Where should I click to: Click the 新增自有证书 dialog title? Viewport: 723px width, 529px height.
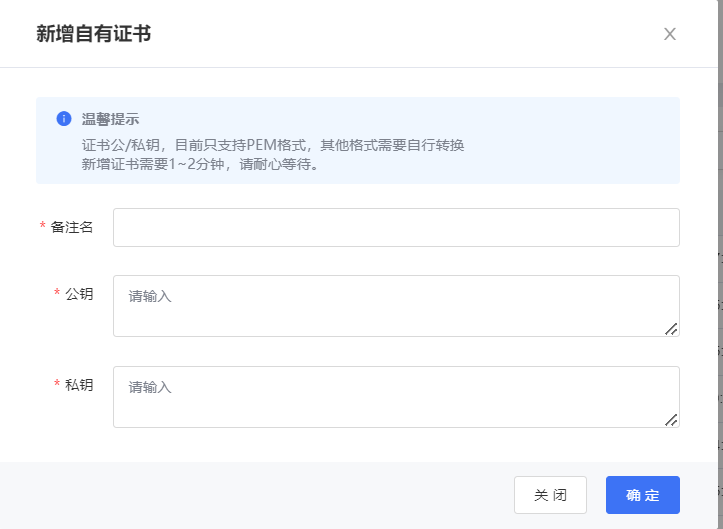[x=93, y=34]
